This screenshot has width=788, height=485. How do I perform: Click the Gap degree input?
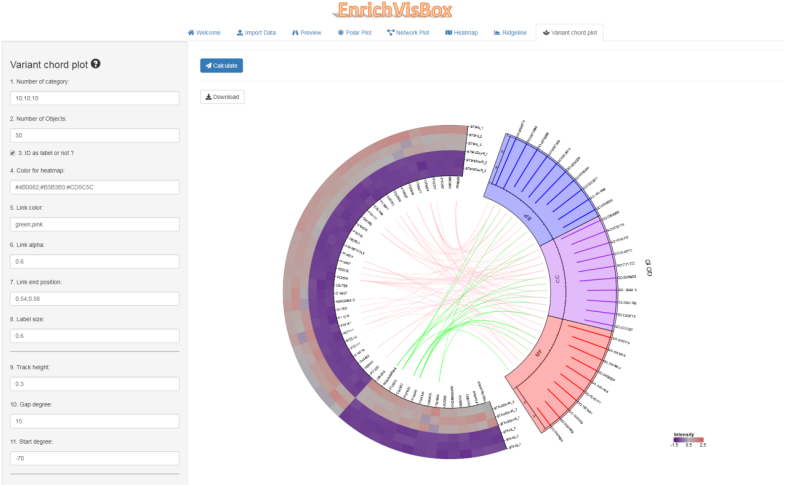pyautogui.click(x=94, y=421)
